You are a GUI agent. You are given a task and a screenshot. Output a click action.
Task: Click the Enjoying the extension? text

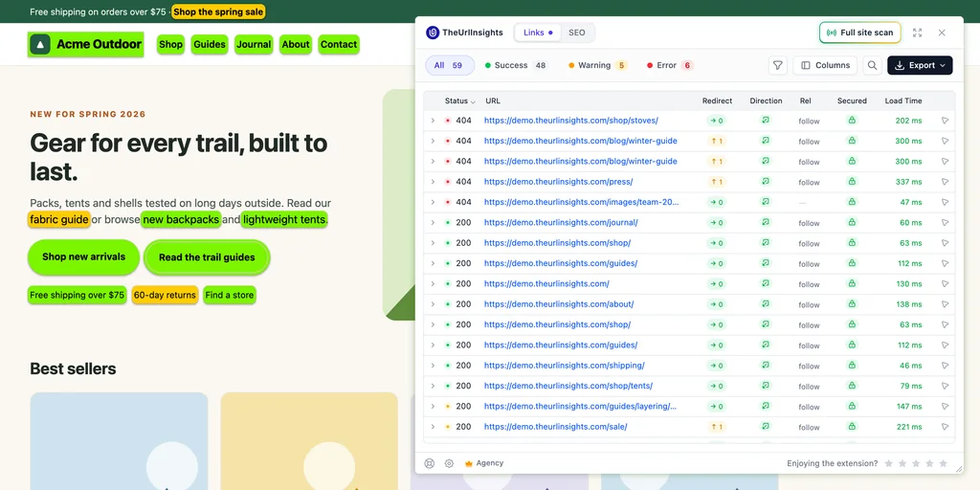pos(832,463)
